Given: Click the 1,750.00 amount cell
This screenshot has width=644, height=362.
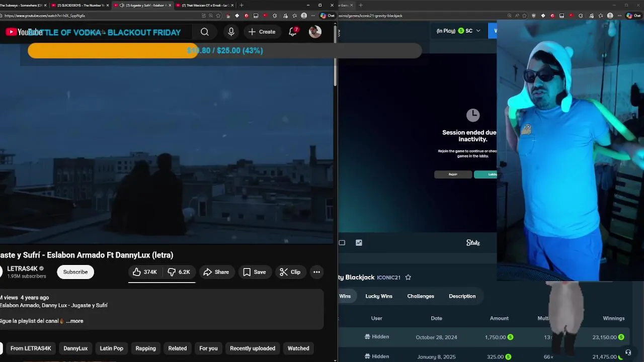Looking at the screenshot, I should (x=499, y=337).
